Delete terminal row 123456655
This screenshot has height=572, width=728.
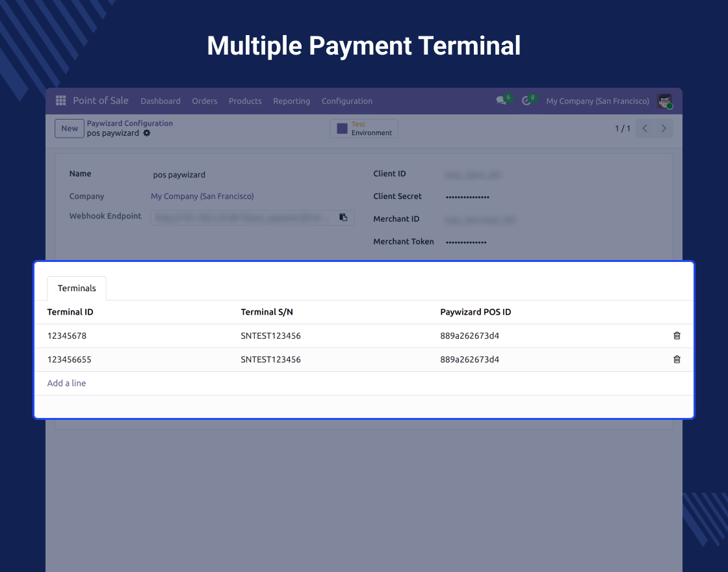pos(677,359)
